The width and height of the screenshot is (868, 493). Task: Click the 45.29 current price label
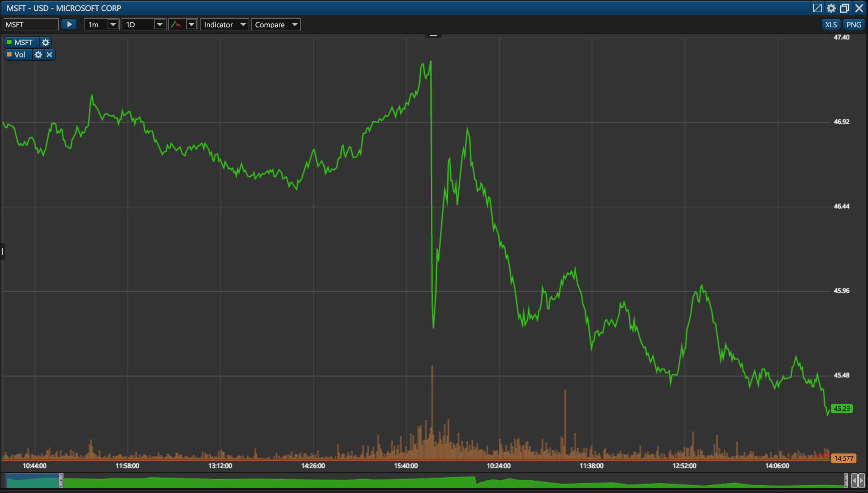(x=842, y=408)
